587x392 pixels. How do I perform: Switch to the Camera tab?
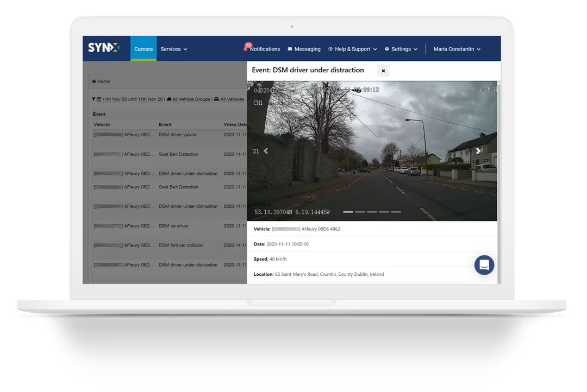143,49
